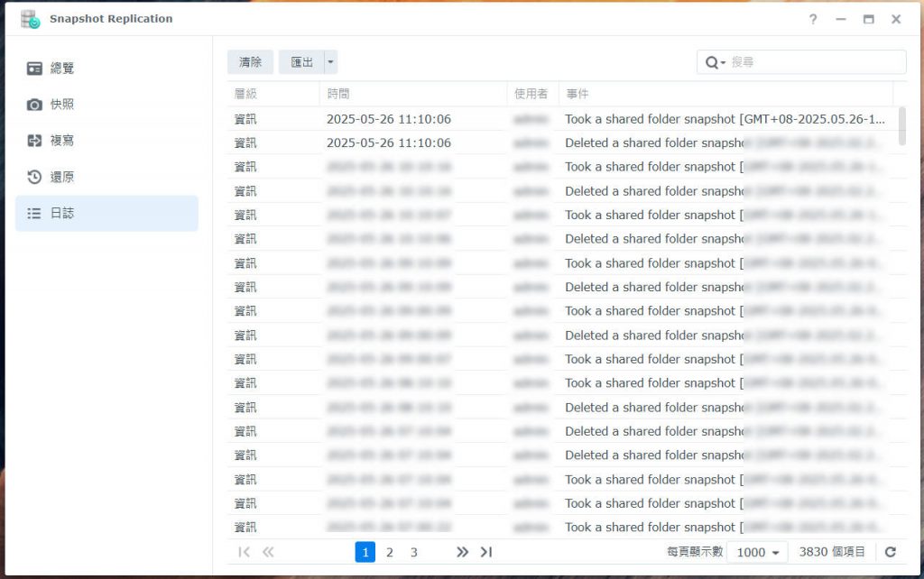This screenshot has height=579, width=924.
Task: Open the 每頁顯示數 1000 dropdown
Action: click(x=757, y=552)
